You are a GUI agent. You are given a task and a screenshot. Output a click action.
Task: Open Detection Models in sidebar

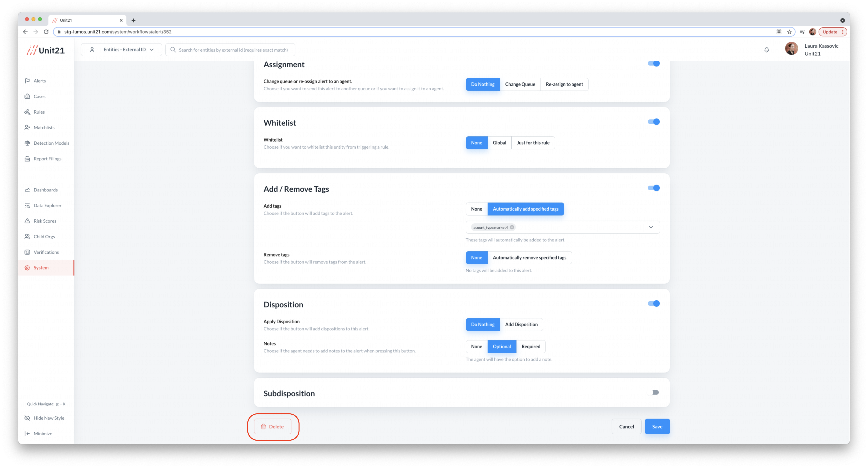pos(51,143)
